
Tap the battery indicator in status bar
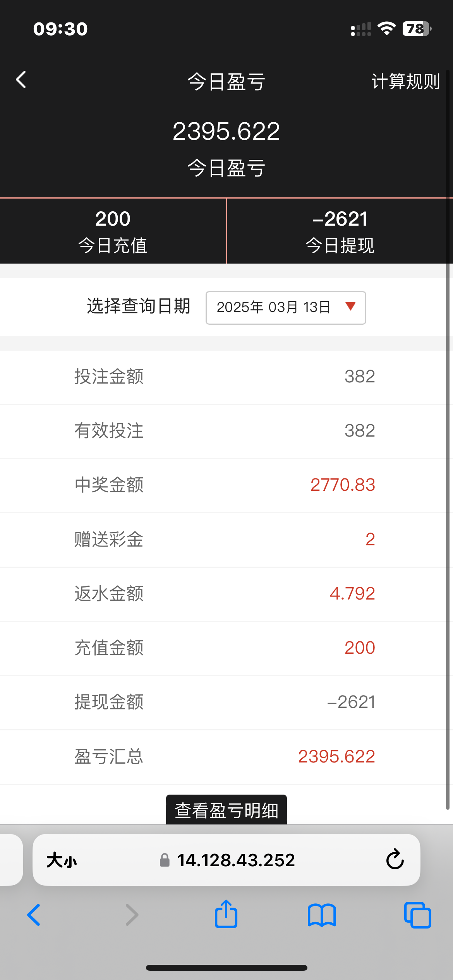[x=417, y=29]
